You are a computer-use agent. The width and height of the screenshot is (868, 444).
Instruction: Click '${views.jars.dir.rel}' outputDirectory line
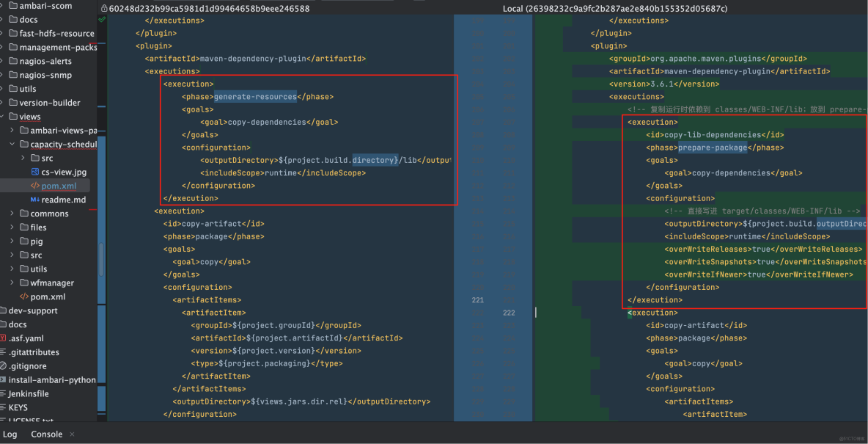[302, 401]
